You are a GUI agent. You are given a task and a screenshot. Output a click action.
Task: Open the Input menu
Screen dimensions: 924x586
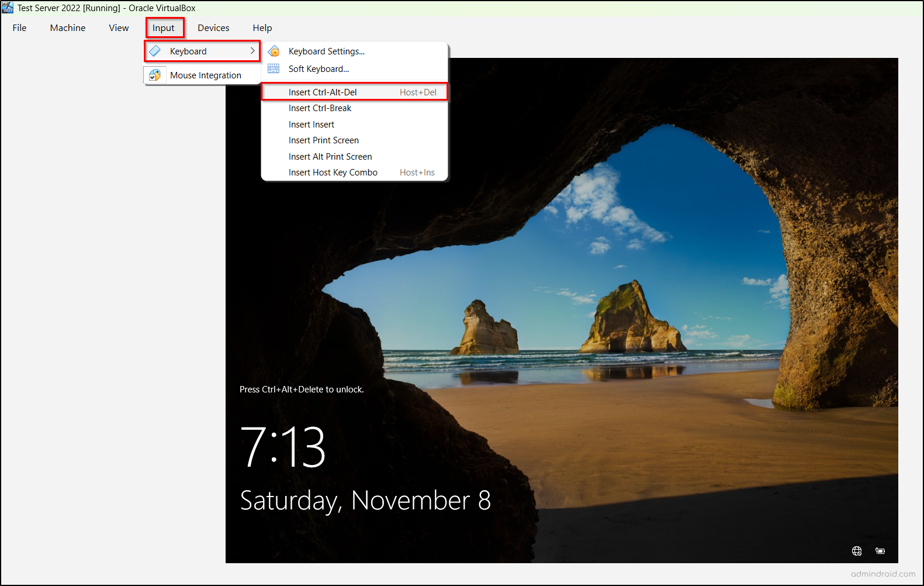tap(164, 27)
